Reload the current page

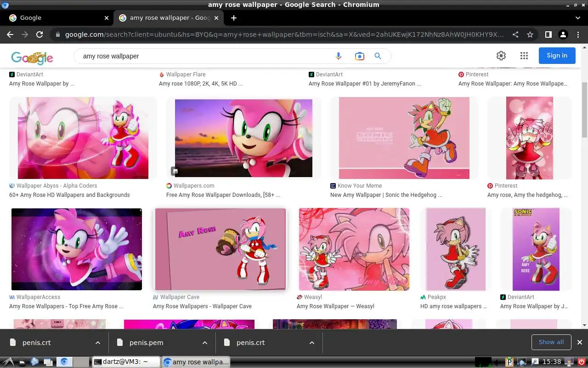40,34
